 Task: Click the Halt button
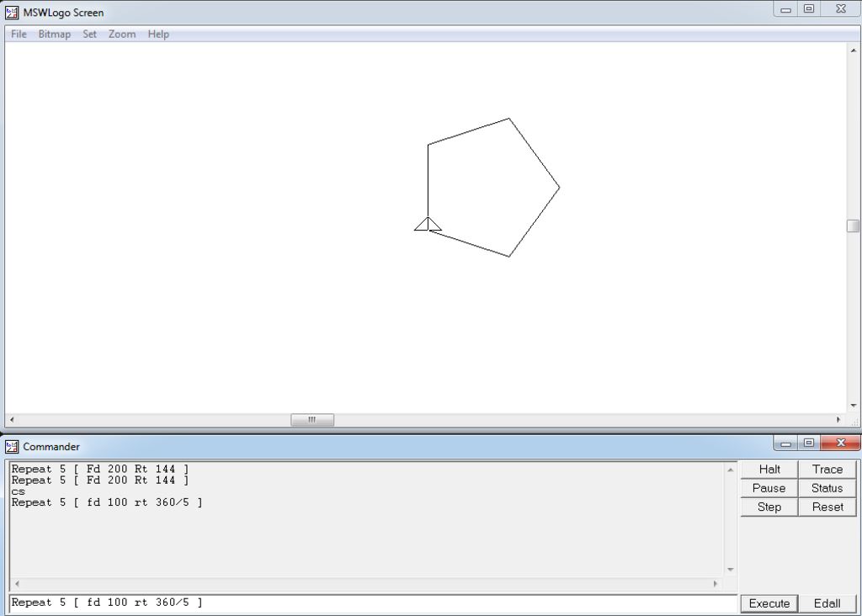click(769, 470)
